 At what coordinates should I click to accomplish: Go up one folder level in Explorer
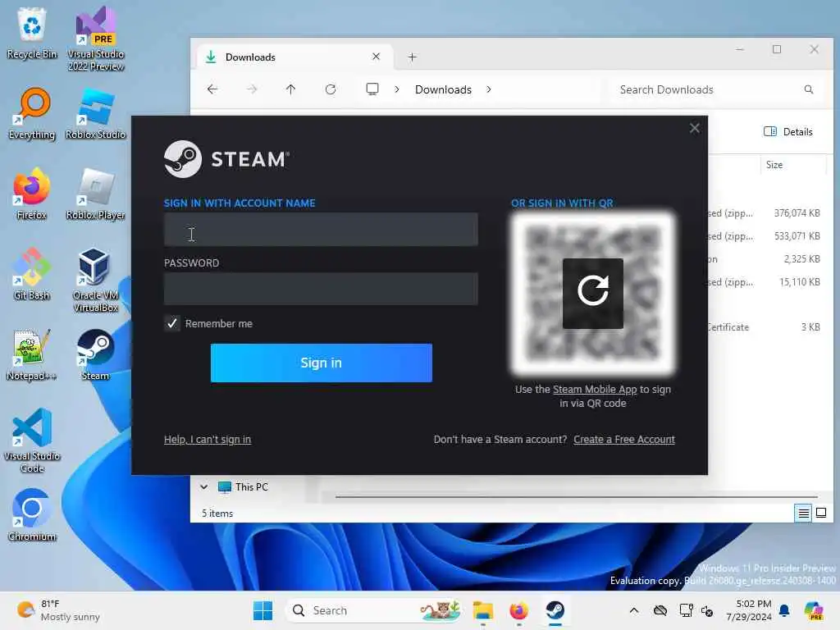tap(291, 89)
